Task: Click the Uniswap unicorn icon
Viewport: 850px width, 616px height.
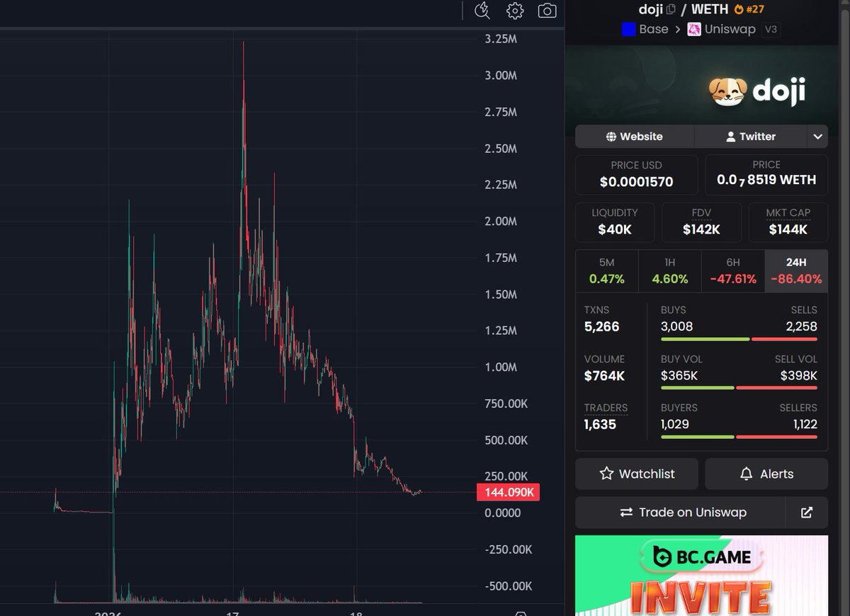Action: (694, 29)
